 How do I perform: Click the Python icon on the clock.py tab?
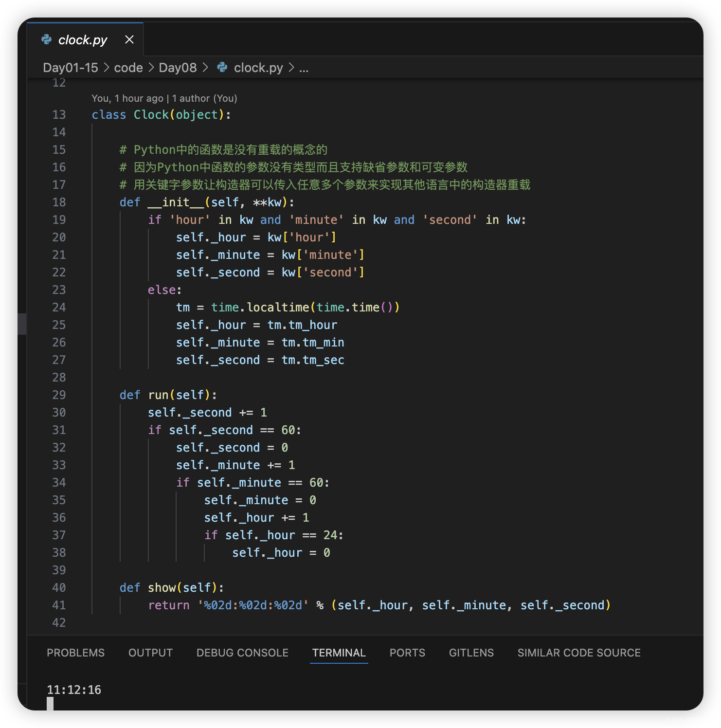[x=46, y=40]
